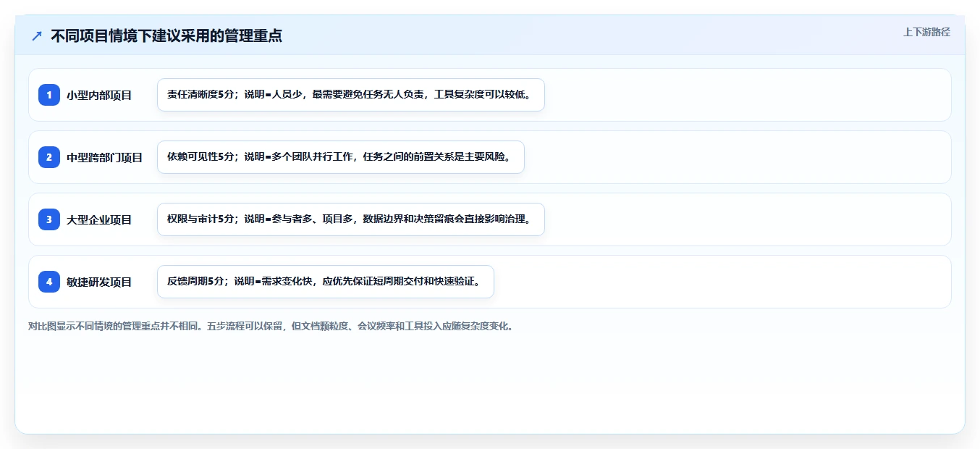Viewport: 980px width, 449px height.
Task: Select the 中型跨部门项目 label
Action: pos(105,157)
